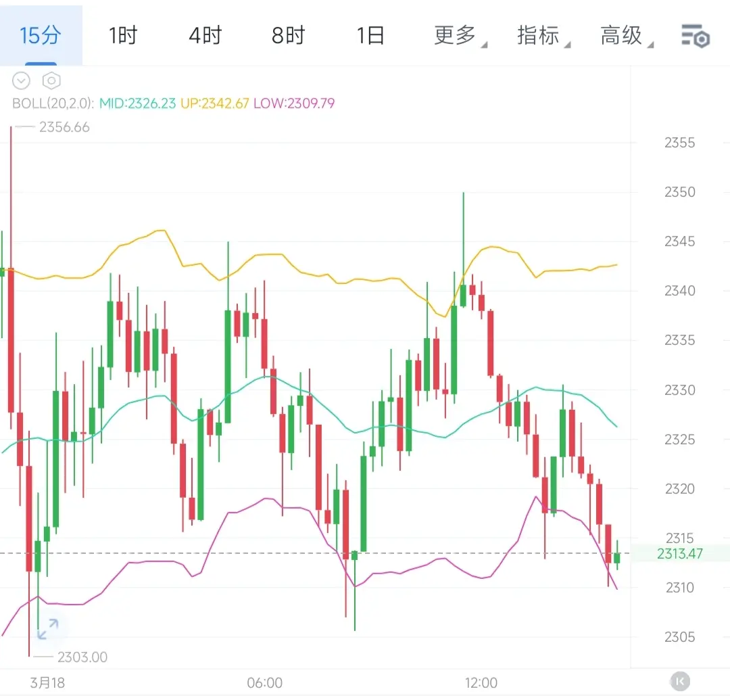Choose the 8时 timeframe tab
This screenshot has height=700, width=730.
click(289, 36)
